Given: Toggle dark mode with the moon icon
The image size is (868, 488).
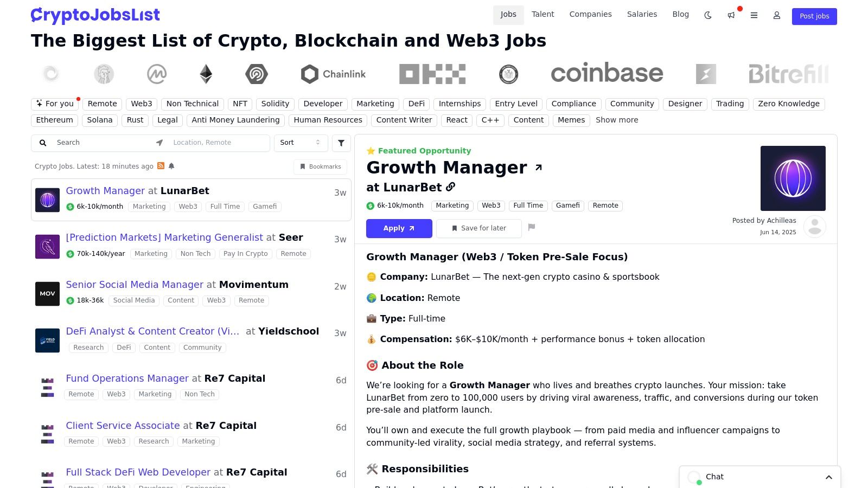Looking at the screenshot, I should 707,16.
